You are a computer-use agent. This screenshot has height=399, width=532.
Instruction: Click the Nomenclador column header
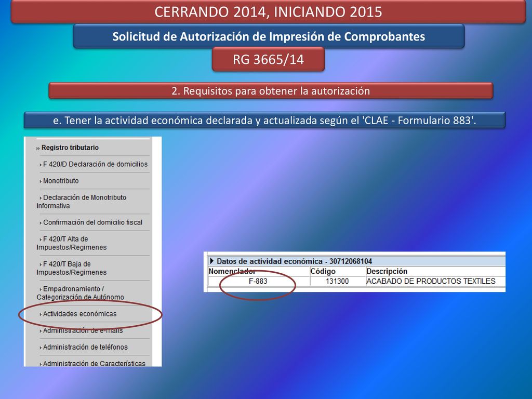click(x=232, y=271)
